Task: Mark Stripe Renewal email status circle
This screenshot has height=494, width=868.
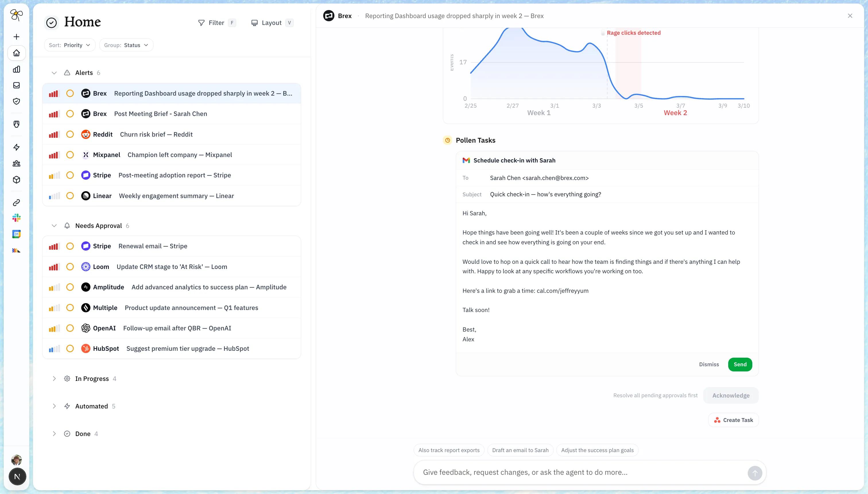Action: coord(70,246)
